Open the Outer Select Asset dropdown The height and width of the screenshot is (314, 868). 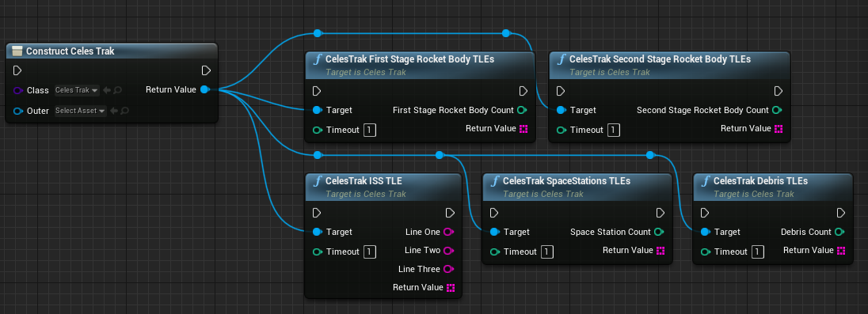pyautogui.click(x=80, y=111)
